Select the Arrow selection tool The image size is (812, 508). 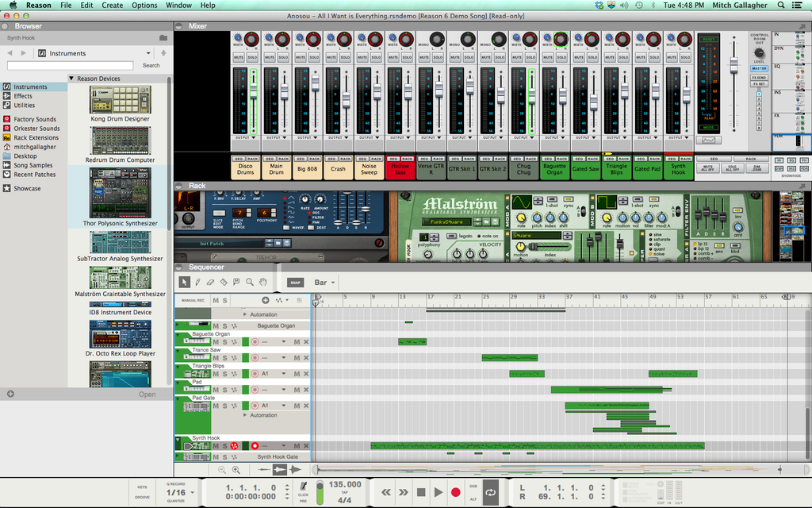[184, 282]
